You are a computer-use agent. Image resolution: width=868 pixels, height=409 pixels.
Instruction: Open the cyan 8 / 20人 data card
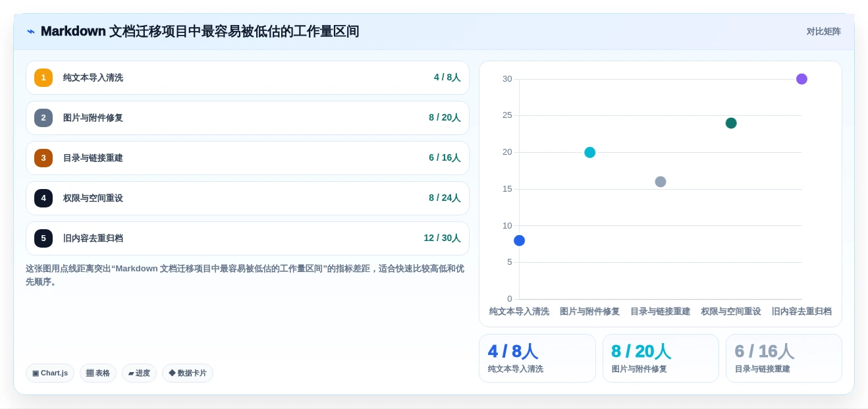point(661,358)
